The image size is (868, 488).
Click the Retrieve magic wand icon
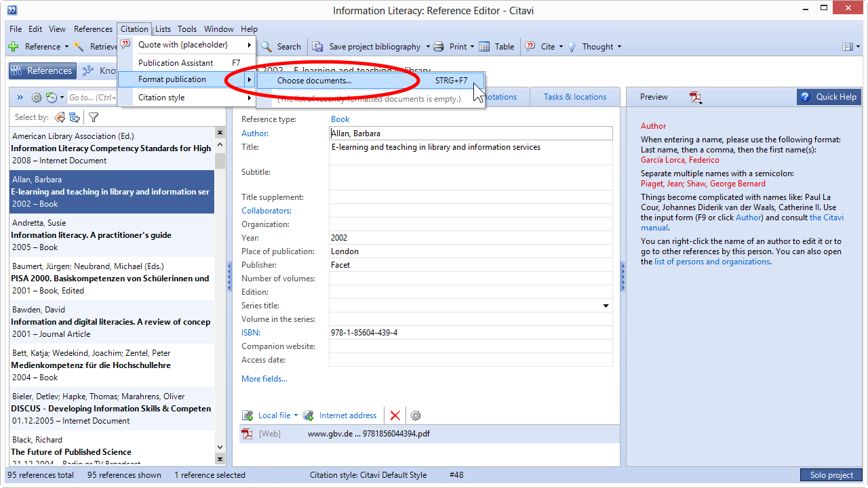(x=79, y=47)
